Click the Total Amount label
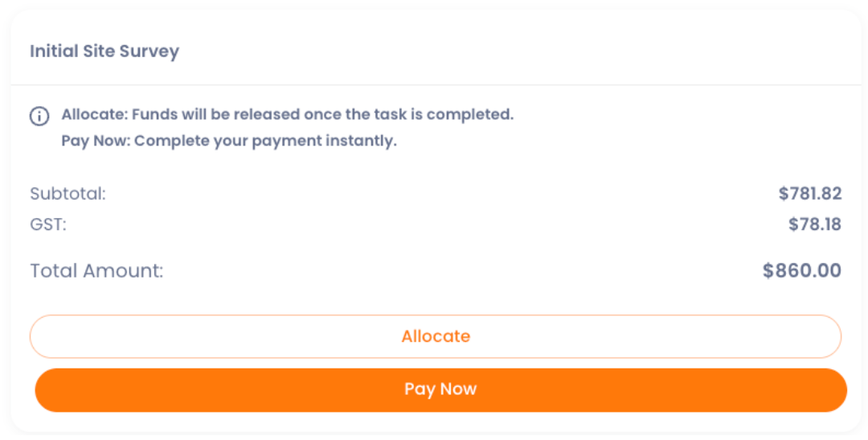The image size is (868, 440). click(x=96, y=271)
